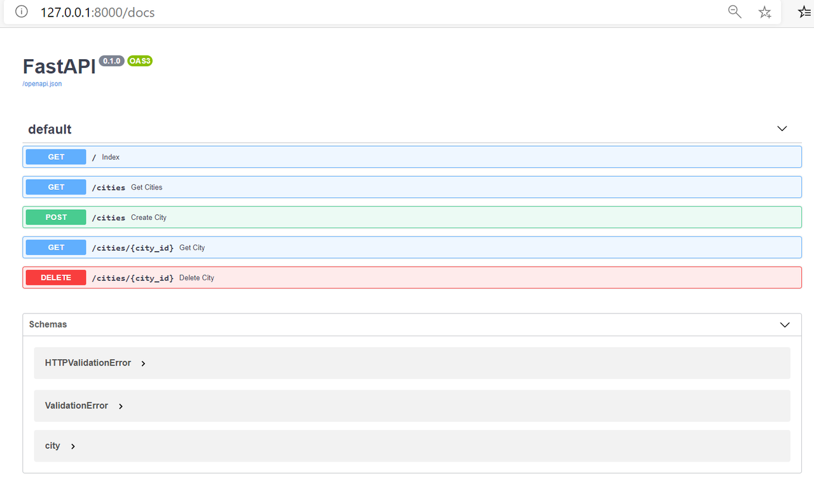Expand the DELETE /cities/{city_id} Delete City endpoint
This screenshot has width=814, height=504.
tap(412, 278)
